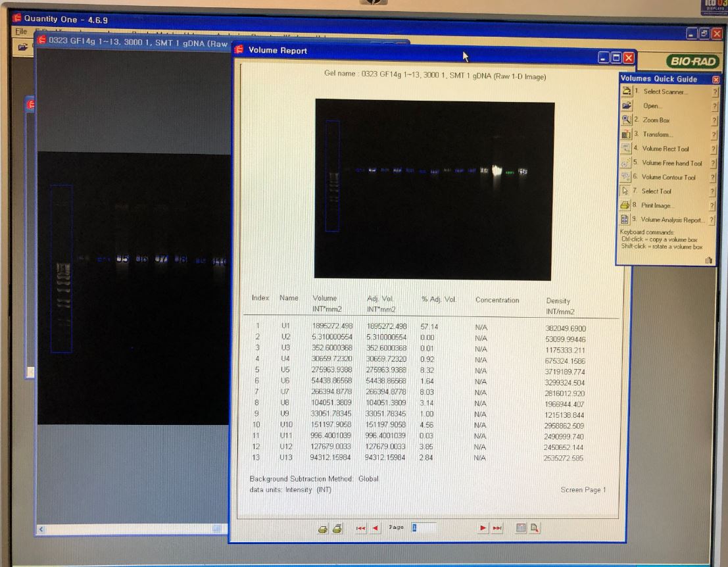
Task: Activate the Zoom Box tool
Action: [626, 120]
